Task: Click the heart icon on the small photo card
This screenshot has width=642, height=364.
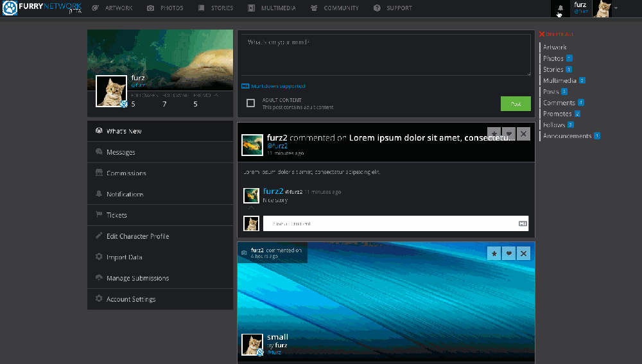Action: 509,254
